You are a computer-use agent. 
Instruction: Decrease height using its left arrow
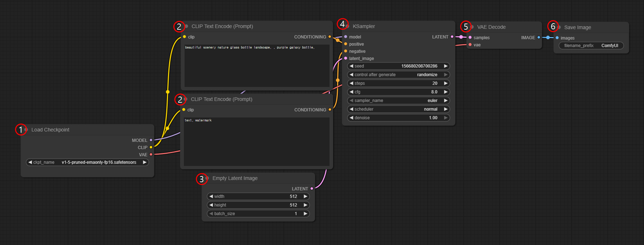tap(211, 205)
